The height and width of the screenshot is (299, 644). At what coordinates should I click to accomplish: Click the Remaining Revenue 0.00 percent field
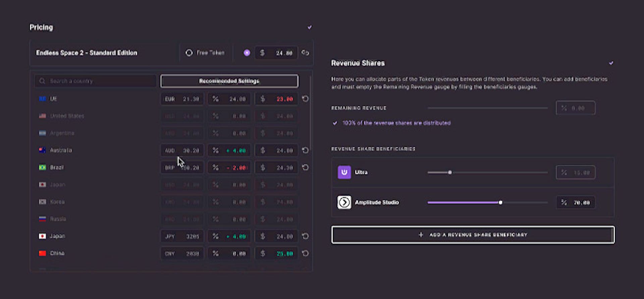(x=576, y=108)
